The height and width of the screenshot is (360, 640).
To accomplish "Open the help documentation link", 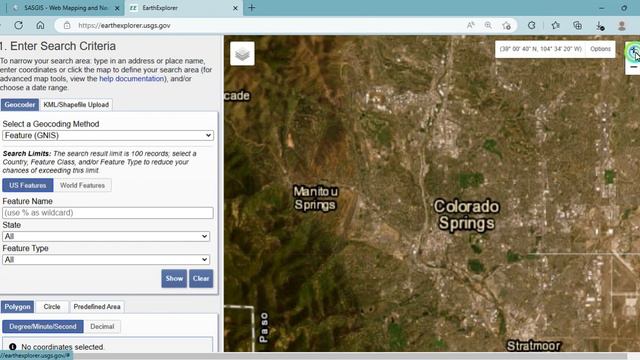I will coord(131,79).
